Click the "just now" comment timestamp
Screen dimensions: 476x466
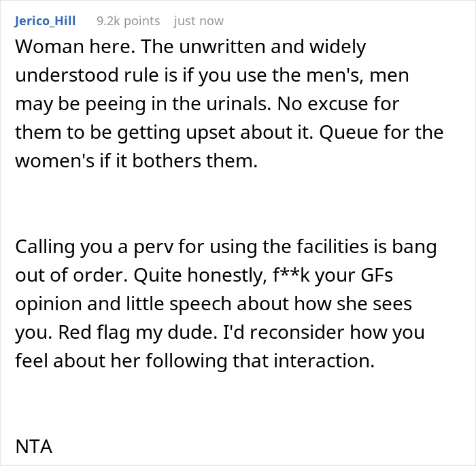pos(199,21)
